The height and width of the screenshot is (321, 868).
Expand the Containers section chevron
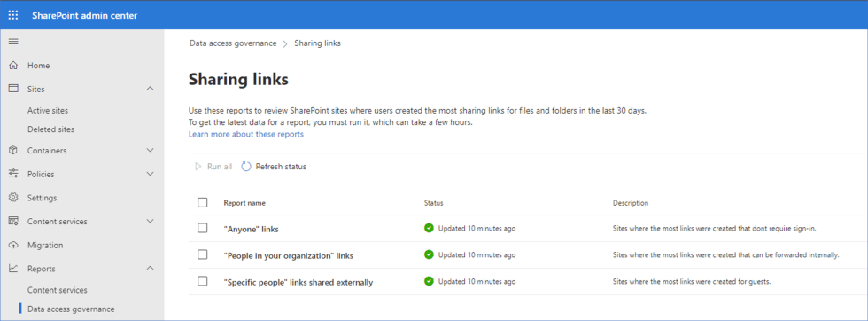click(x=150, y=150)
